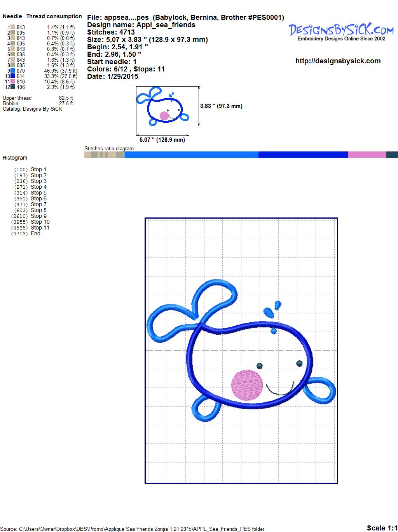
Task: Click the whale's smile in the large design
Action: [x=279, y=391]
